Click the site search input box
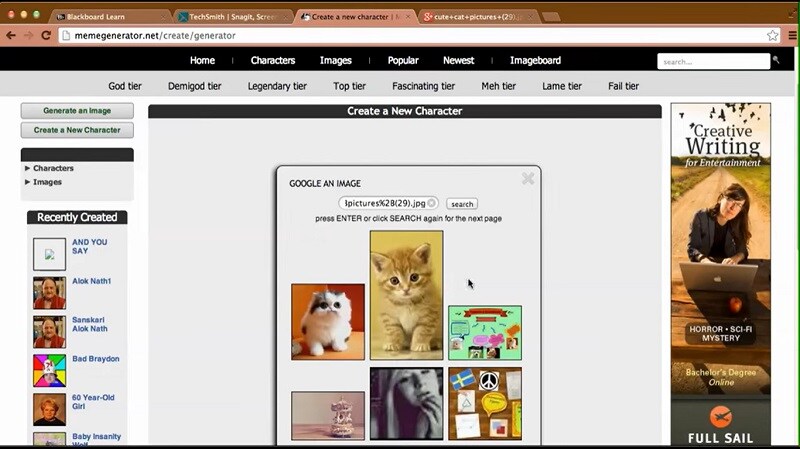The image size is (800, 449). [x=713, y=61]
